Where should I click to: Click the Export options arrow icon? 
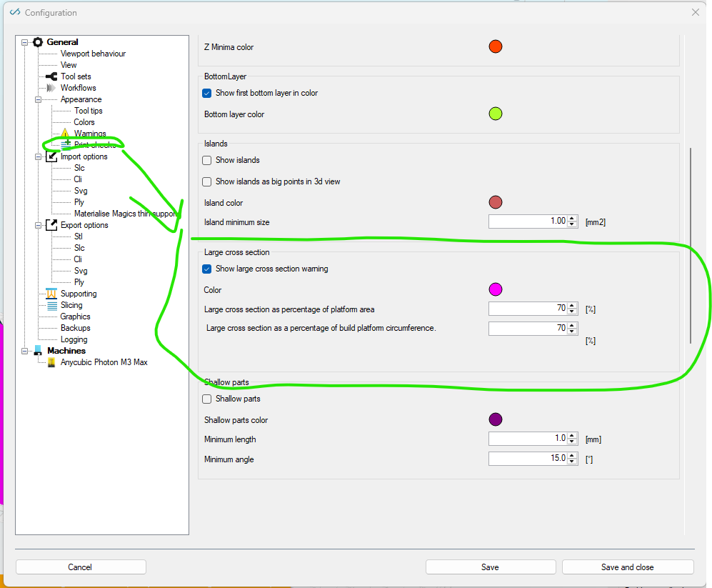[x=51, y=225]
